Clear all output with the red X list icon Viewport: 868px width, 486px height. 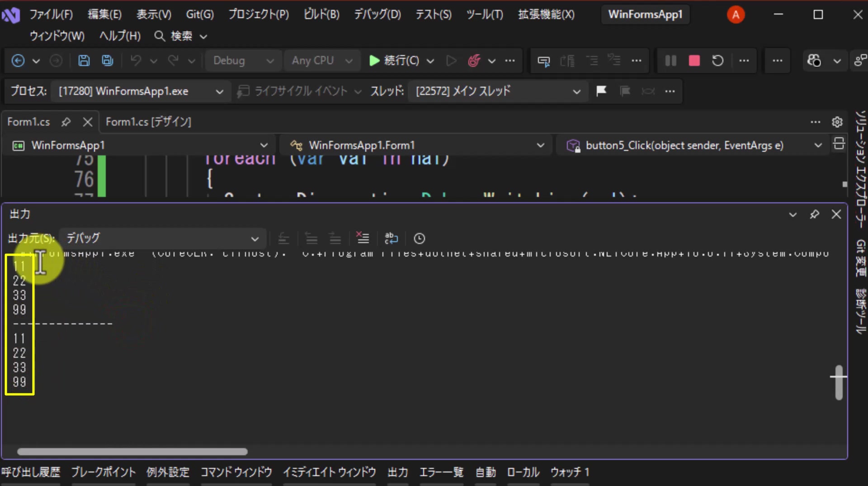(363, 238)
